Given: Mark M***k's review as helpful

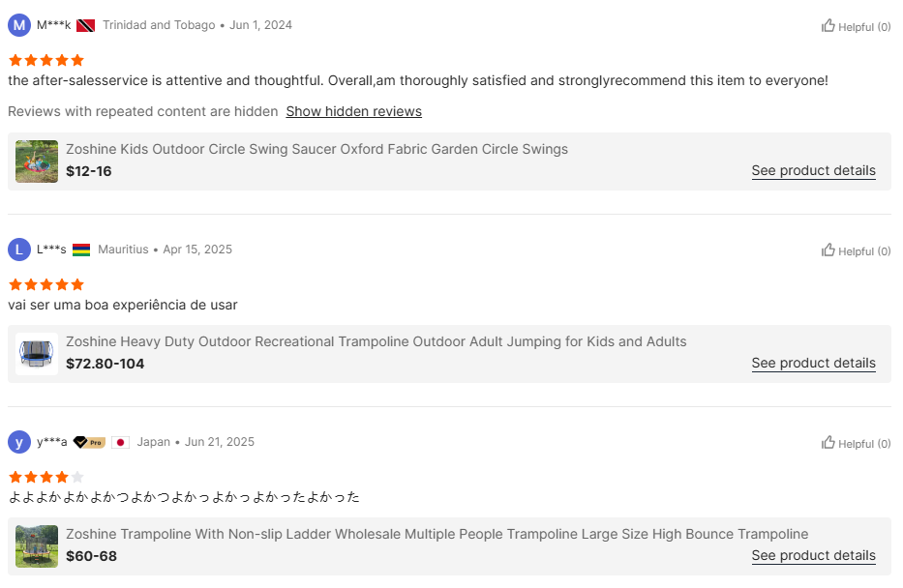Looking at the screenshot, I should (x=856, y=26).
